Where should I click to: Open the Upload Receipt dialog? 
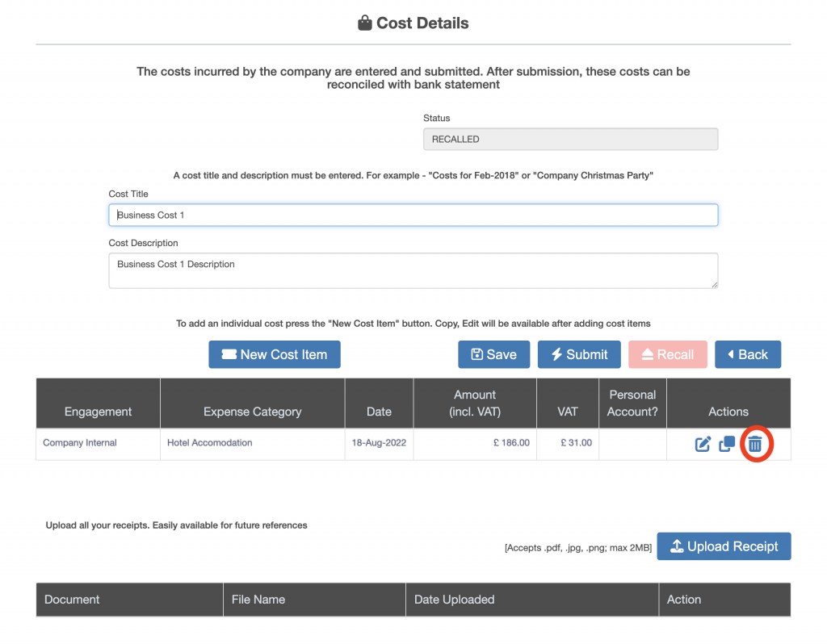point(724,546)
